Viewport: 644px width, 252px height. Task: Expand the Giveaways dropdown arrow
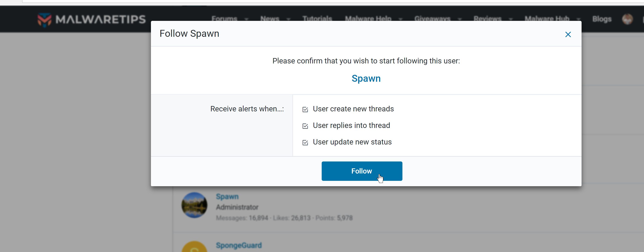pyautogui.click(x=459, y=19)
